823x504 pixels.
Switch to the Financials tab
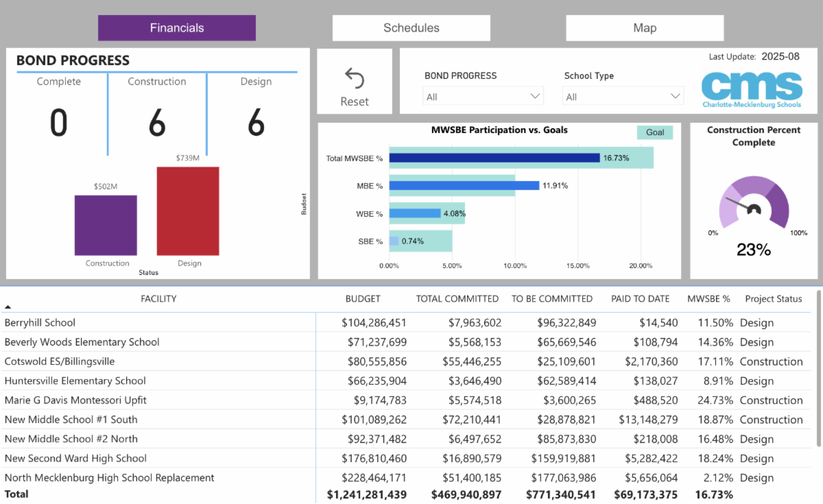tap(177, 28)
